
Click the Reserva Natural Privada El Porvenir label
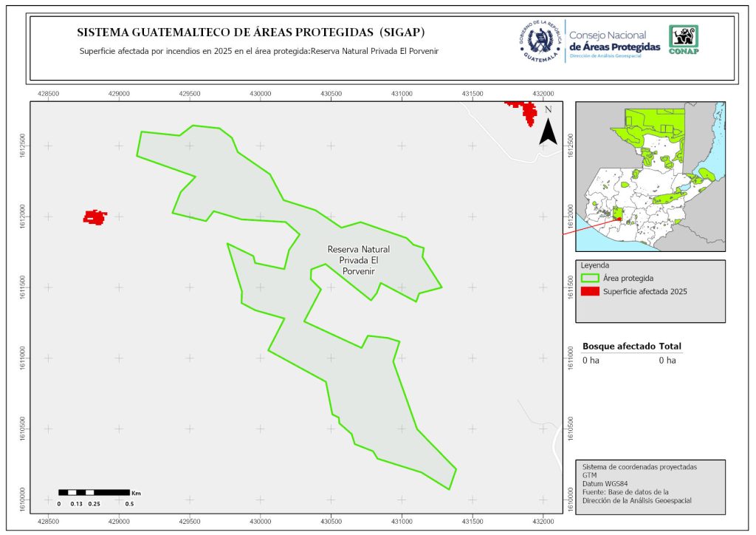(358, 260)
